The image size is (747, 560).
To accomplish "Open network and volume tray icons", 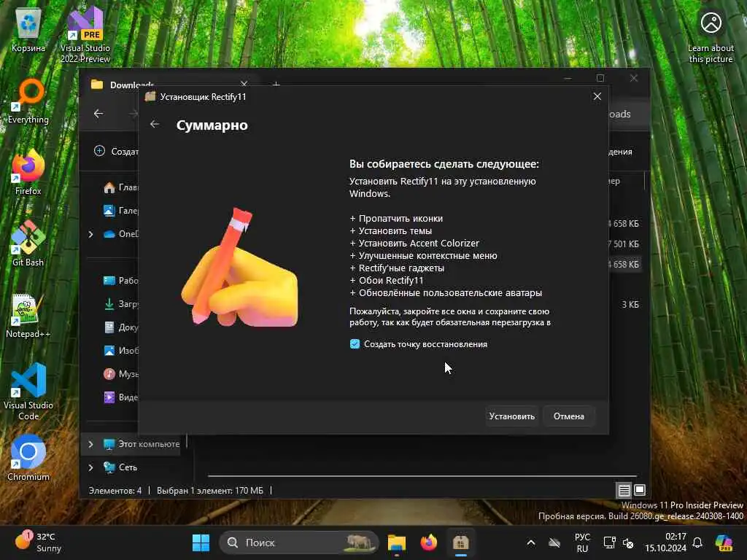I will click(619, 542).
